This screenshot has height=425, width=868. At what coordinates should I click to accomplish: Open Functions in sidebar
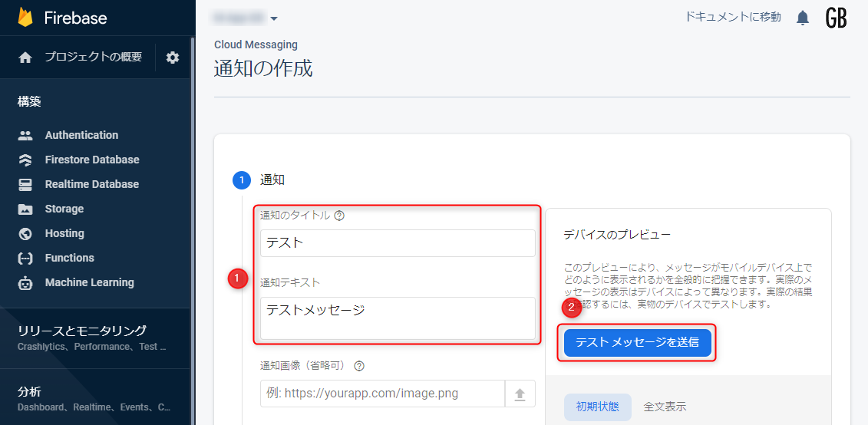pyautogui.click(x=69, y=258)
